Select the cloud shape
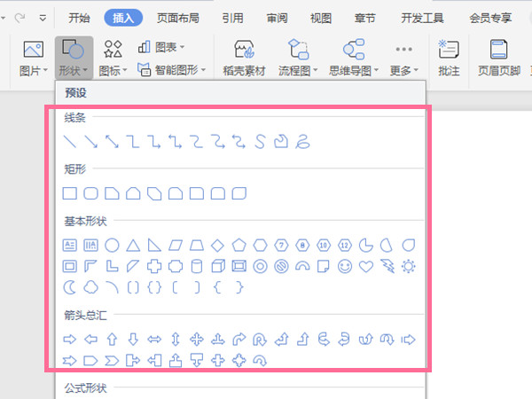532x399 pixels. (x=91, y=287)
